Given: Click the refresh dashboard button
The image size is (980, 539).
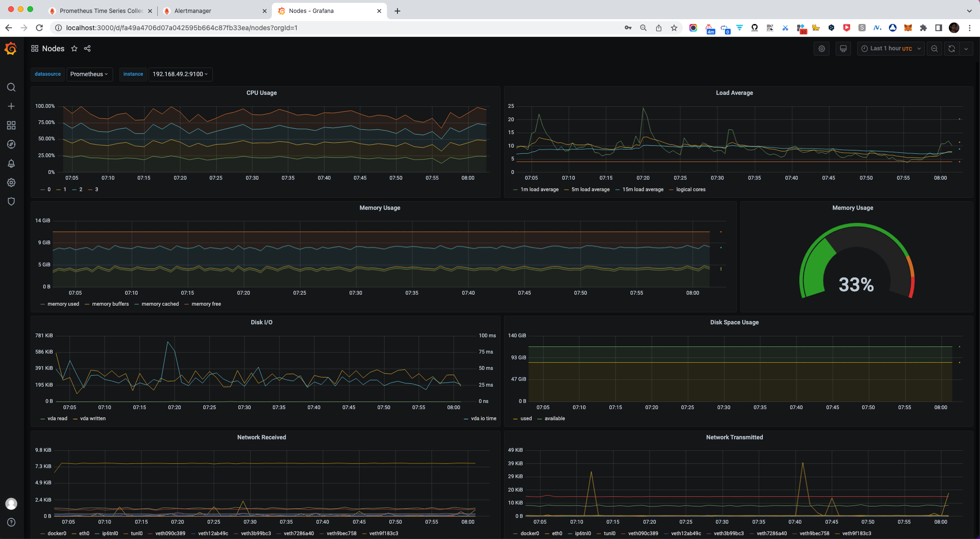Looking at the screenshot, I should [x=952, y=48].
